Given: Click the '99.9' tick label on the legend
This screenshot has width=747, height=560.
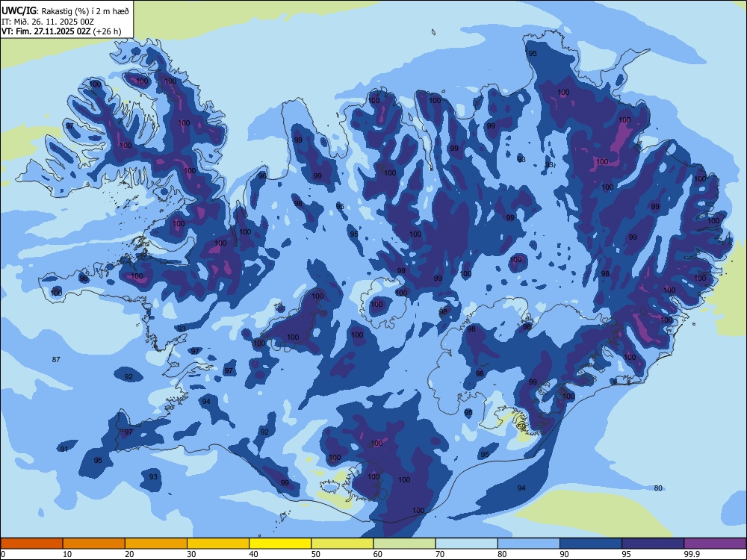Looking at the screenshot, I should click(x=691, y=554).
